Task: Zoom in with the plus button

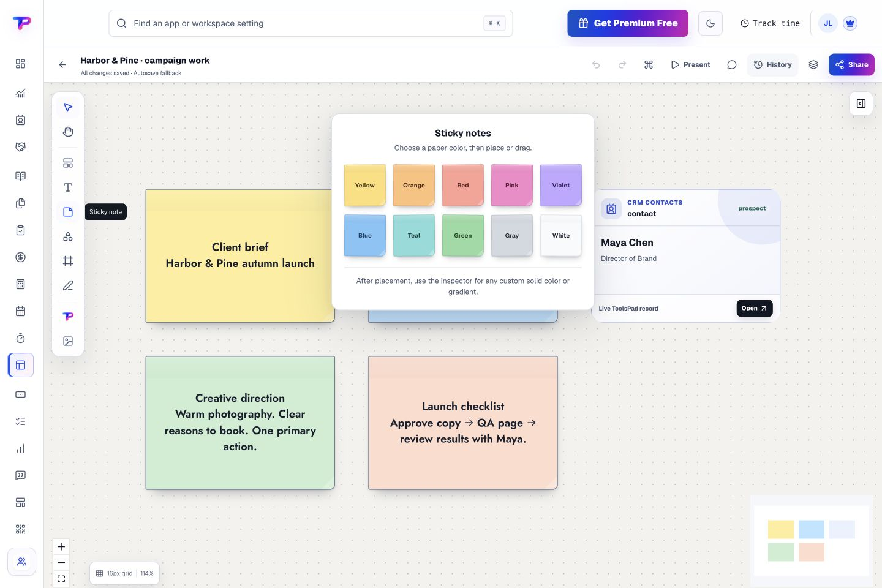Action: coord(61,547)
